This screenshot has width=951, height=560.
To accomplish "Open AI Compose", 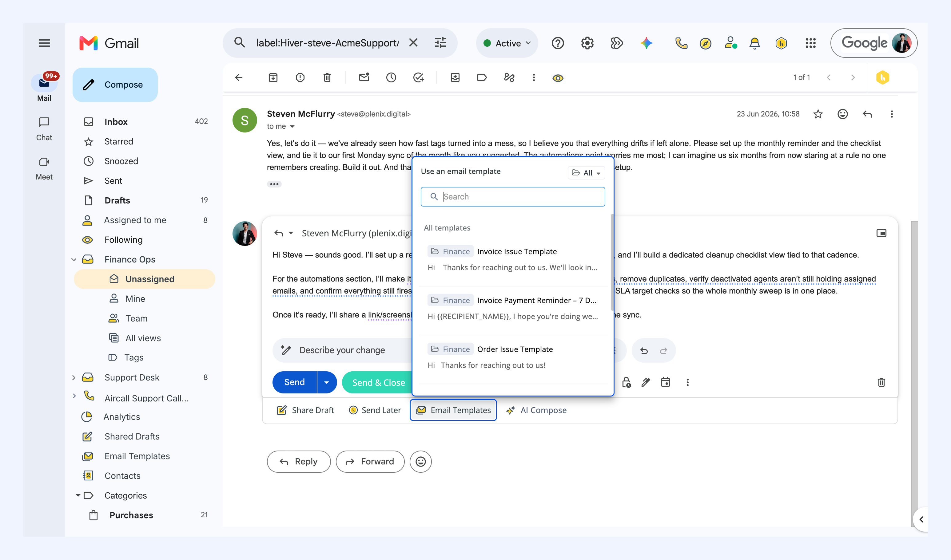I will click(536, 410).
